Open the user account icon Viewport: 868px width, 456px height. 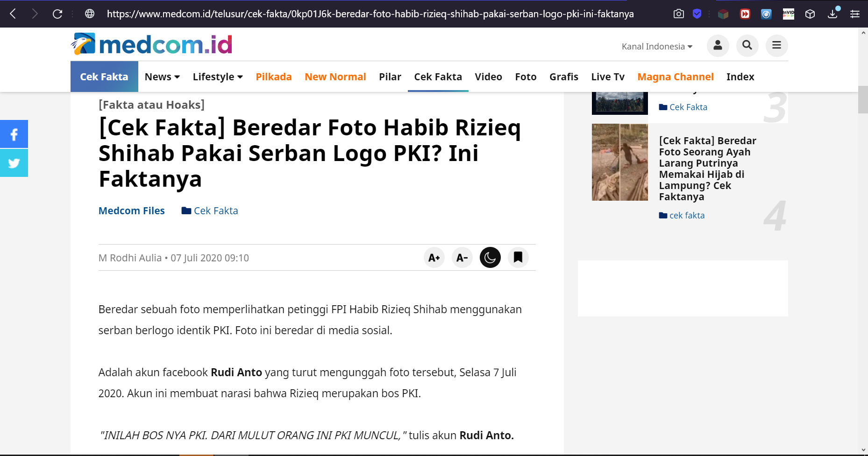coord(718,46)
